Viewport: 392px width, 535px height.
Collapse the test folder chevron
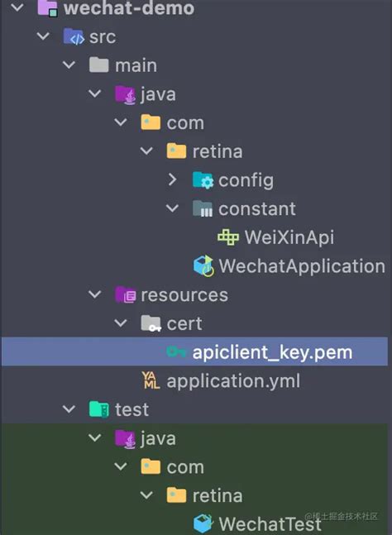pos(69,408)
